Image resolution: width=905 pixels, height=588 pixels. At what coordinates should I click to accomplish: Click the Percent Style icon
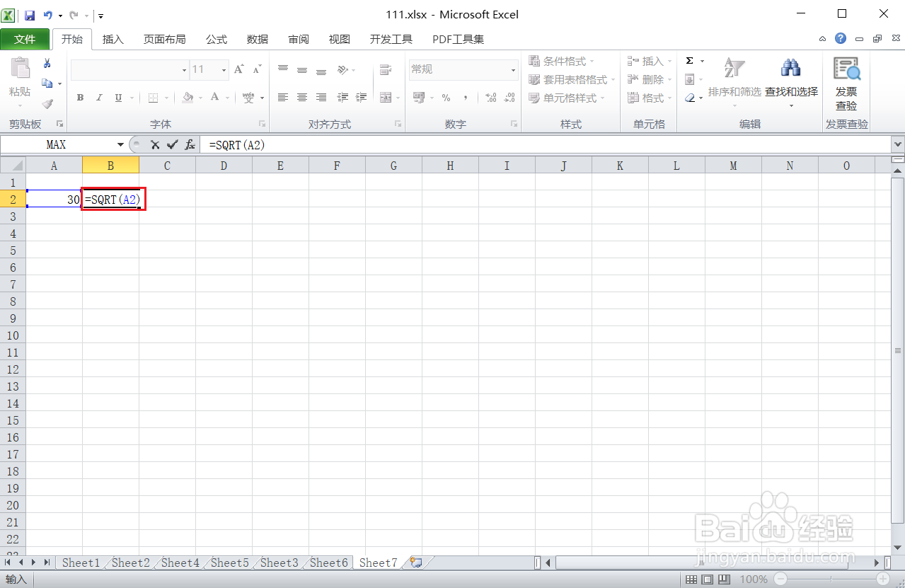click(446, 98)
